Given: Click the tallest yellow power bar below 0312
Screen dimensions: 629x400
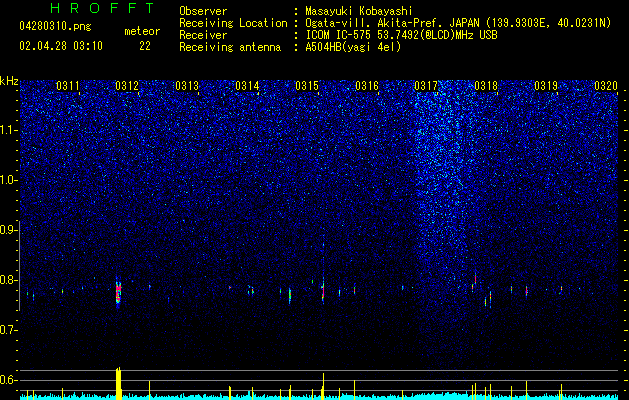Looking at the screenshot, I should pyautogui.click(x=118, y=383).
